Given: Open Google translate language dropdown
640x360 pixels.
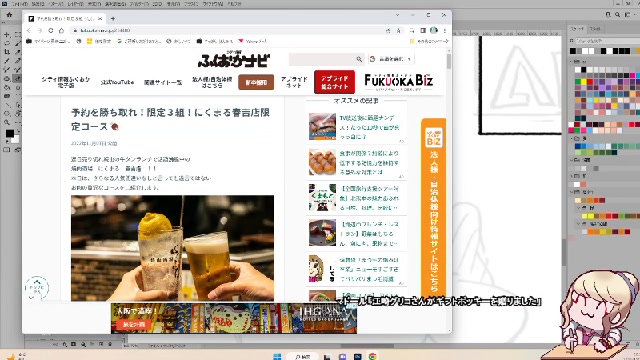Looking at the screenshot, I should (391, 59).
